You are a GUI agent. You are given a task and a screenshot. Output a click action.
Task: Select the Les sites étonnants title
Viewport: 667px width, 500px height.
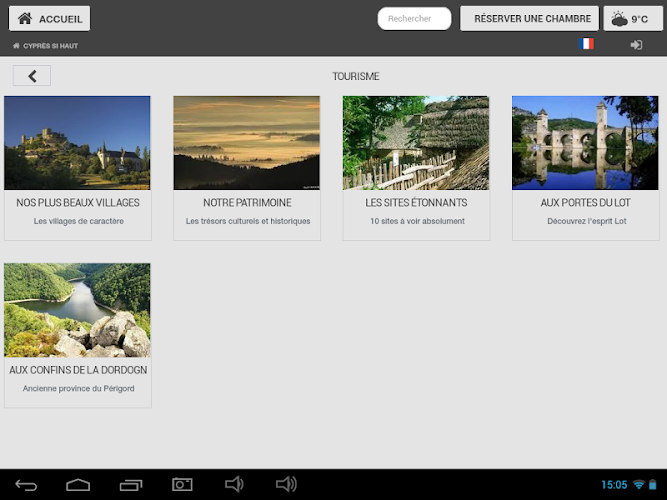pos(416,203)
